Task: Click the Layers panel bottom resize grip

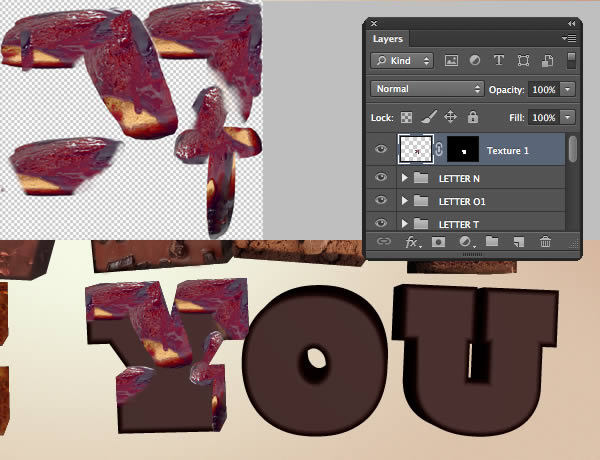Action: click(473, 254)
